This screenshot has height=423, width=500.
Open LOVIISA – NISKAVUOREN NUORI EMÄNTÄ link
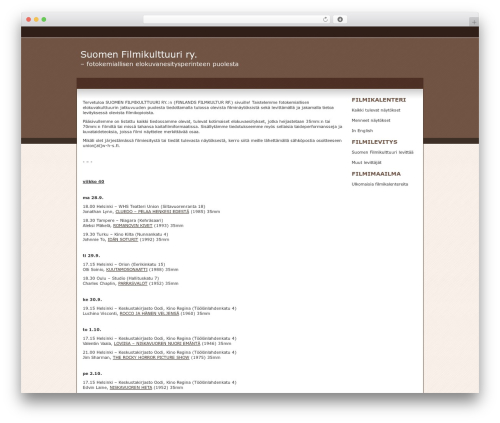pos(157,344)
